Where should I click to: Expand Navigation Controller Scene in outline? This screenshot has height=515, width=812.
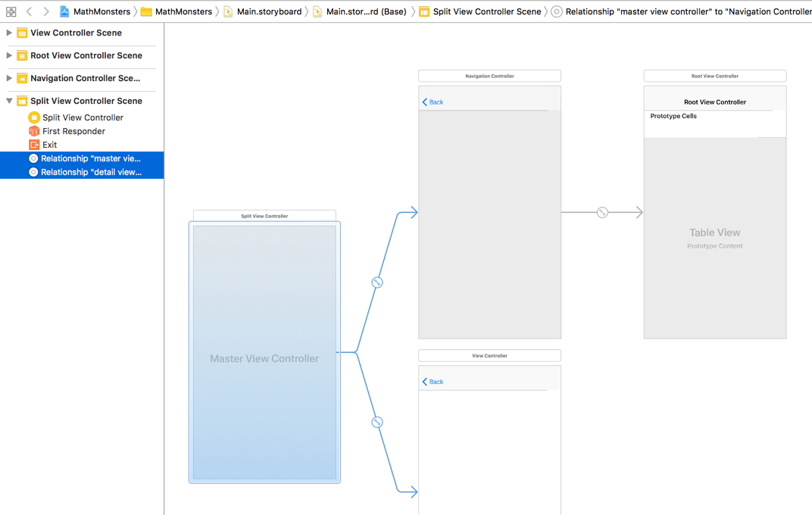pyautogui.click(x=9, y=78)
